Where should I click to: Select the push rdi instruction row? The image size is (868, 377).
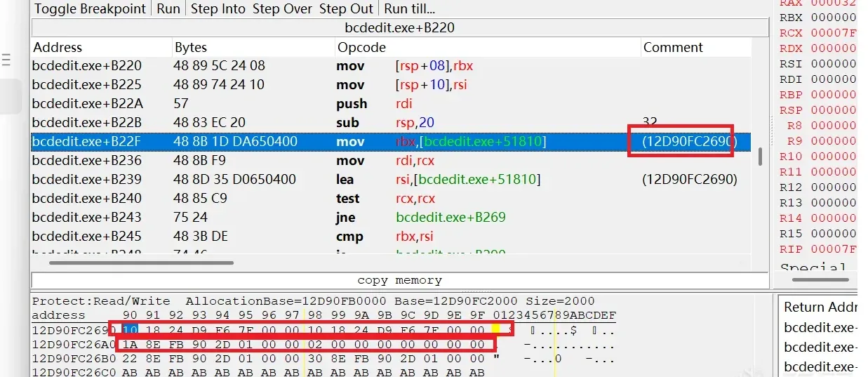tap(391, 104)
